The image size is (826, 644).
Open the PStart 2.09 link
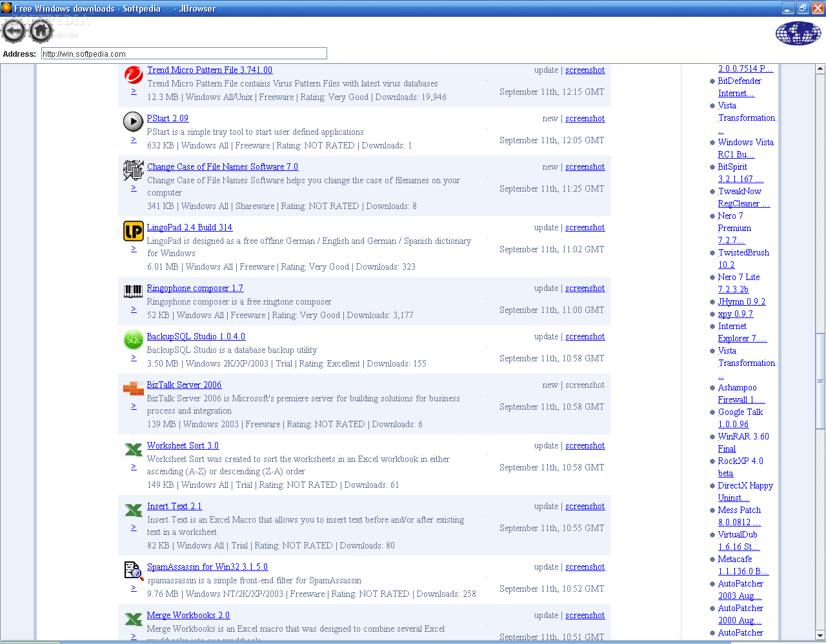(x=168, y=118)
